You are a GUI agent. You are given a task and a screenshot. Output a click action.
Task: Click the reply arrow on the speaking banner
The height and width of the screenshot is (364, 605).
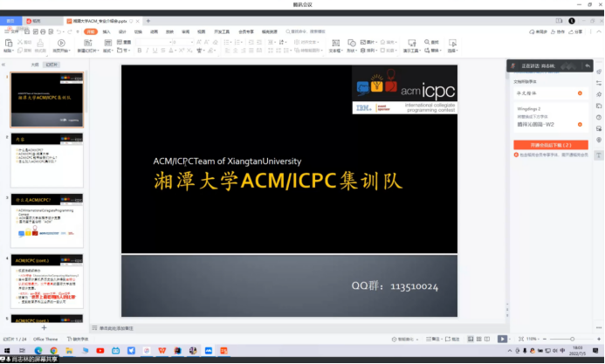click(x=588, y=66)
